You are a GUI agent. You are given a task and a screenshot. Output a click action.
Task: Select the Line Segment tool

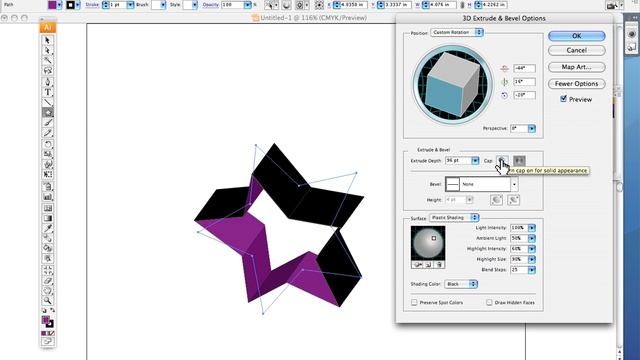[47, 102]
